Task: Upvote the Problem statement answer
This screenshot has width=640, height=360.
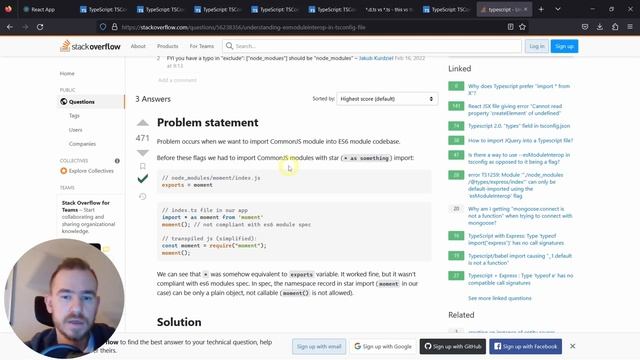Action: click(x=142, y=122)
